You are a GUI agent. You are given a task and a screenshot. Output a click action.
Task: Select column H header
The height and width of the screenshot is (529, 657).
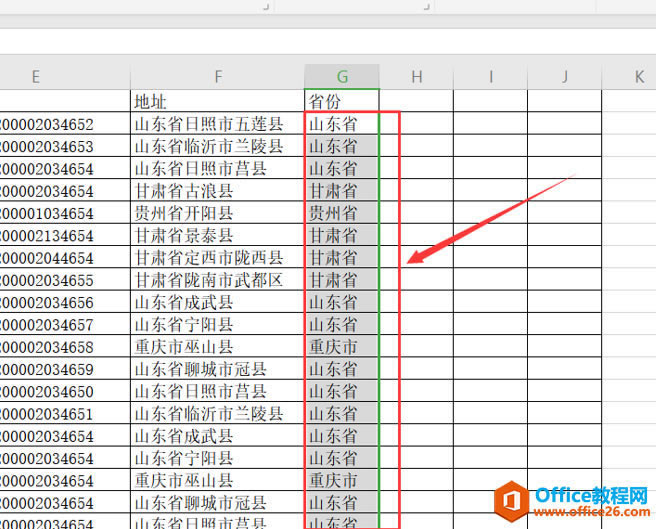click(416, 77)
